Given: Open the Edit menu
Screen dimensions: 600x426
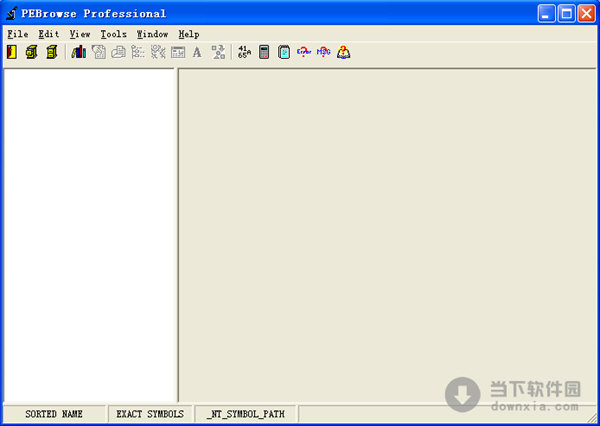Looking at the screenshot, I should click(49, 34).
